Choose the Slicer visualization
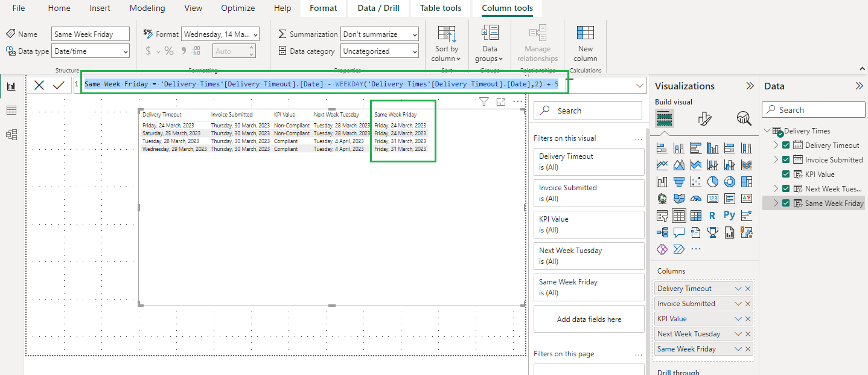 click(662, 216)
